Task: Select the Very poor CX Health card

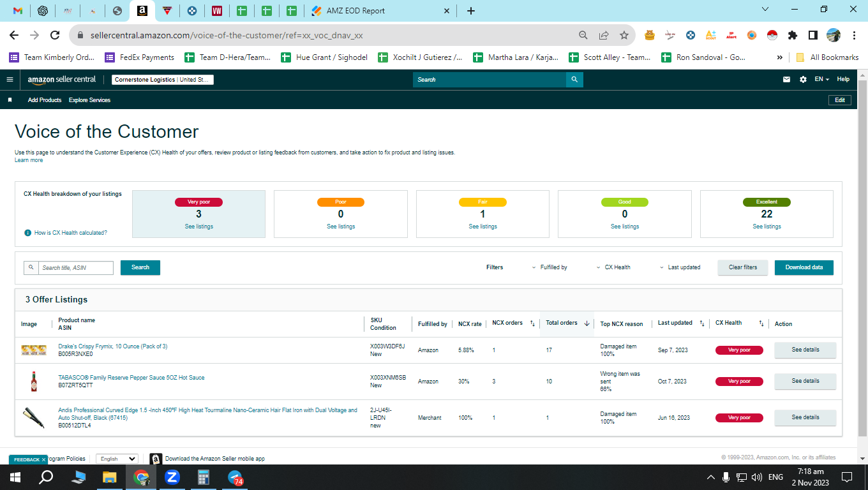Action: 198,214
